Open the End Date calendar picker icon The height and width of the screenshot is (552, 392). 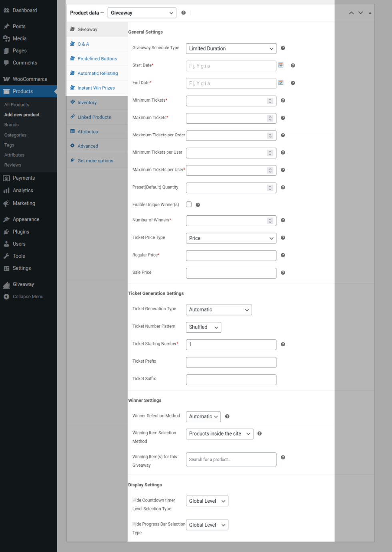(281, 82)
